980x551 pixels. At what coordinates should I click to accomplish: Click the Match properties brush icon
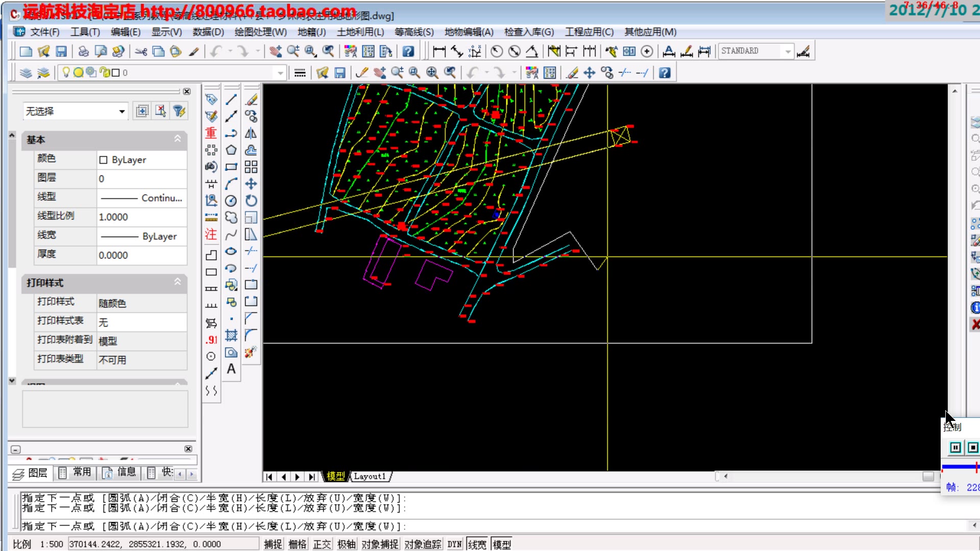193,52
